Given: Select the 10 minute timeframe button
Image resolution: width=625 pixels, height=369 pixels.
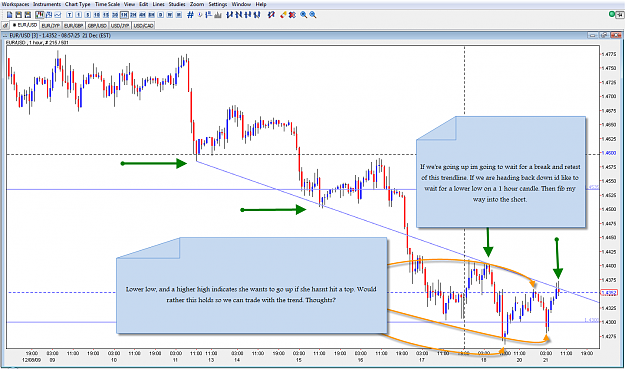Looking at the screenshot, I should pos(97,15).
